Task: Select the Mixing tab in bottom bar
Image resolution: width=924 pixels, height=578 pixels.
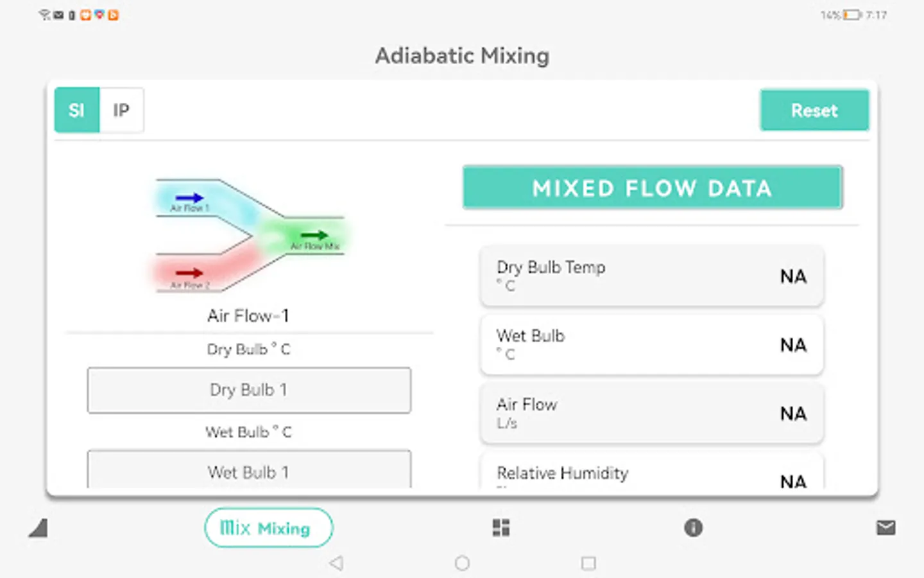Action: click(x=268, y=528)
